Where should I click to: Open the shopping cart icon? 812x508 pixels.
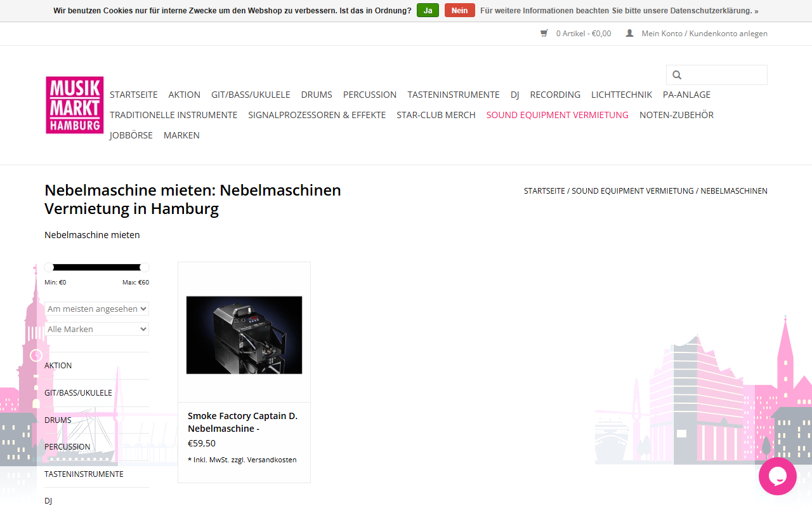click(544, 34)
